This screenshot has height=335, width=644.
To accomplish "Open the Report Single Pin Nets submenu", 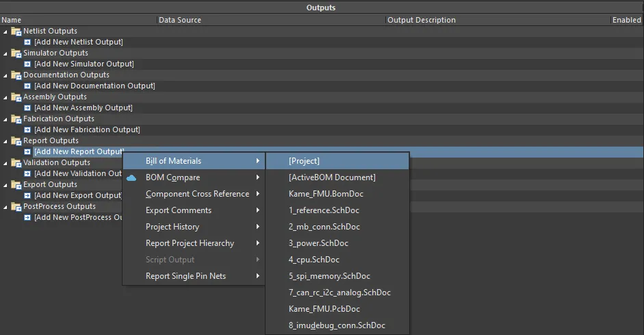I will pyautogui.click(x=185, y=276).
